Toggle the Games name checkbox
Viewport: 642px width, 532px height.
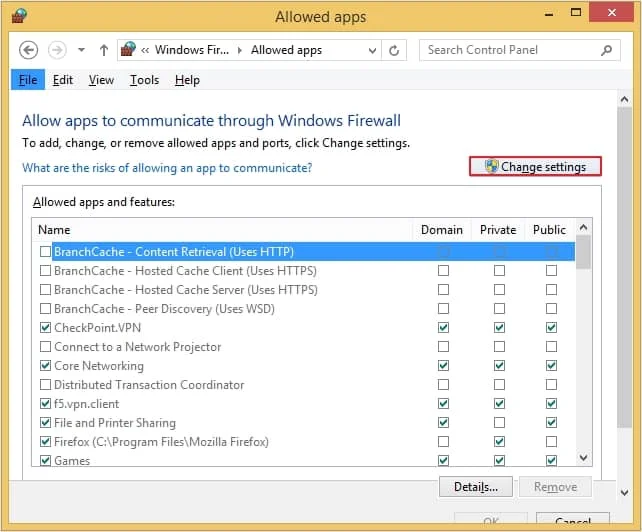click(x=45, y=460)
